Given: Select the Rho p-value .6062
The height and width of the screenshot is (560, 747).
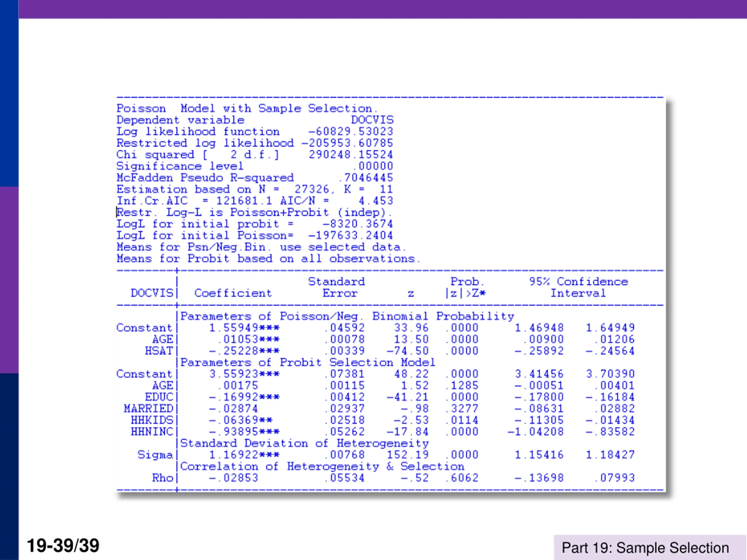Looking at the screenshot, I should 462,478.
